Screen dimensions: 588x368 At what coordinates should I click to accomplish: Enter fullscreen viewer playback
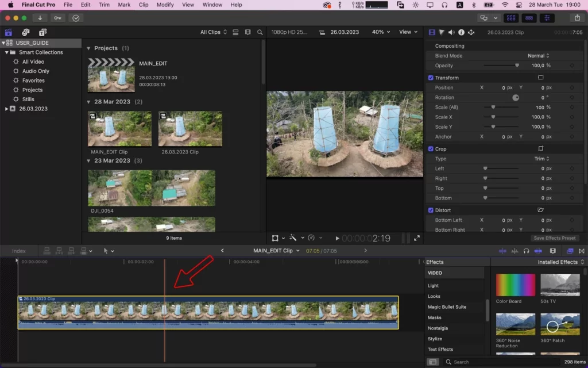coord(417,239)
